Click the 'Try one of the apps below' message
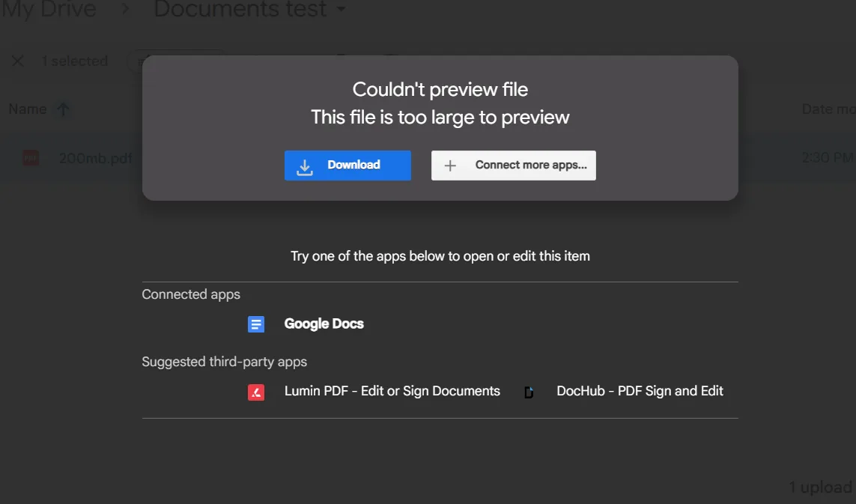The image size is (856, 504). [x=440, y=256]
